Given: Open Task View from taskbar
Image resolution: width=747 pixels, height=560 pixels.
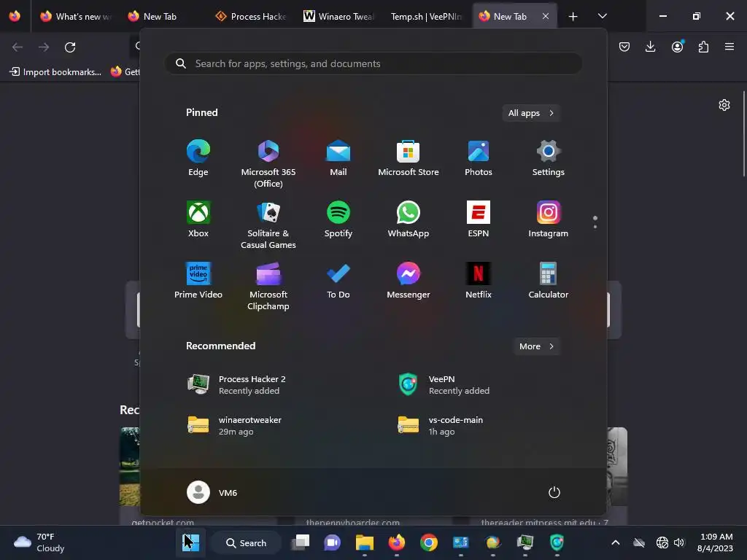Looking at the screenshot, I should click(301, 542).
